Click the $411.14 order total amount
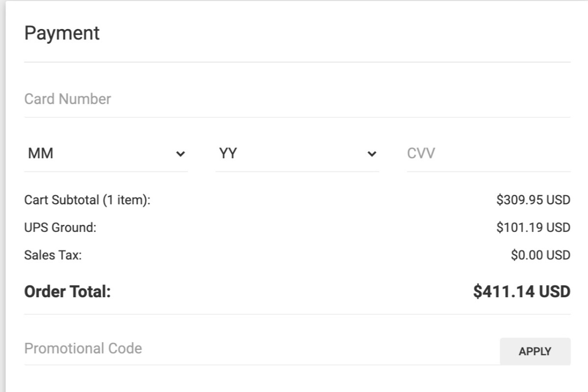The height and width of the screenshot is (392, 588). (x=504, y=292)
